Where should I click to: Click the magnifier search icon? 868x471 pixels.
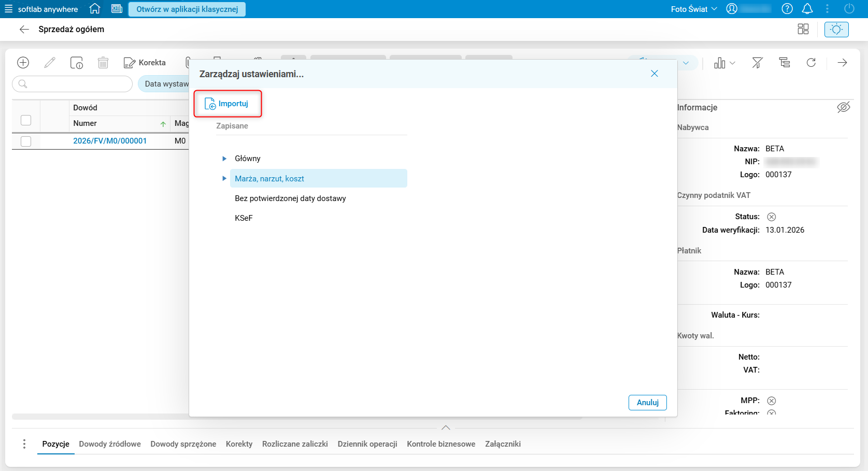23,84
